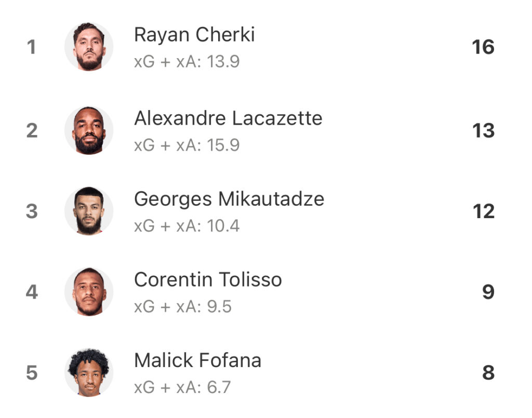Viewport: 532px width, 418px height.
Task: Click Tolisso's xG + xA: 9.5 stat
Action: click(183, 307)
